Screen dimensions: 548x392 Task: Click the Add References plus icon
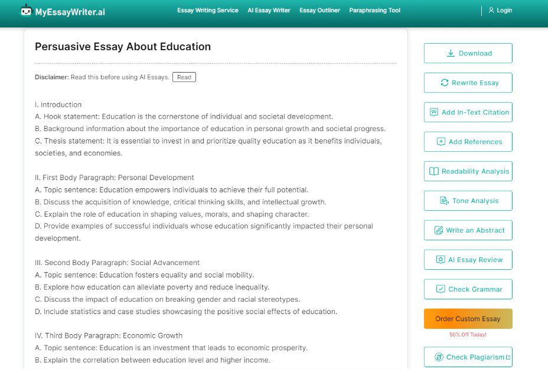point(441,142)
